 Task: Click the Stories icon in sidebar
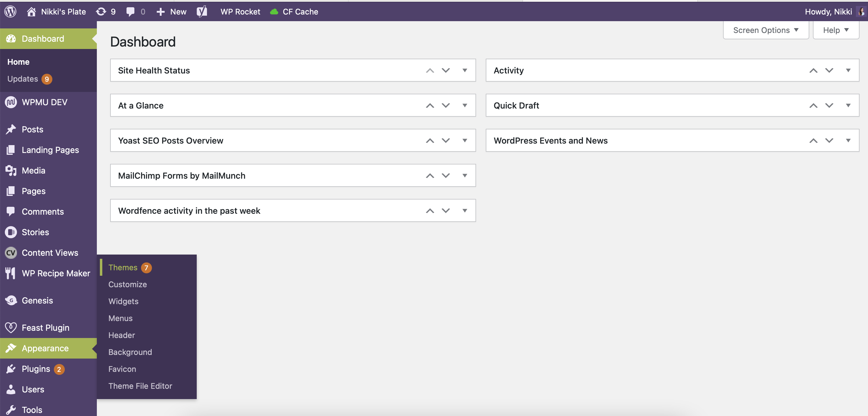(x=11, y=232)
